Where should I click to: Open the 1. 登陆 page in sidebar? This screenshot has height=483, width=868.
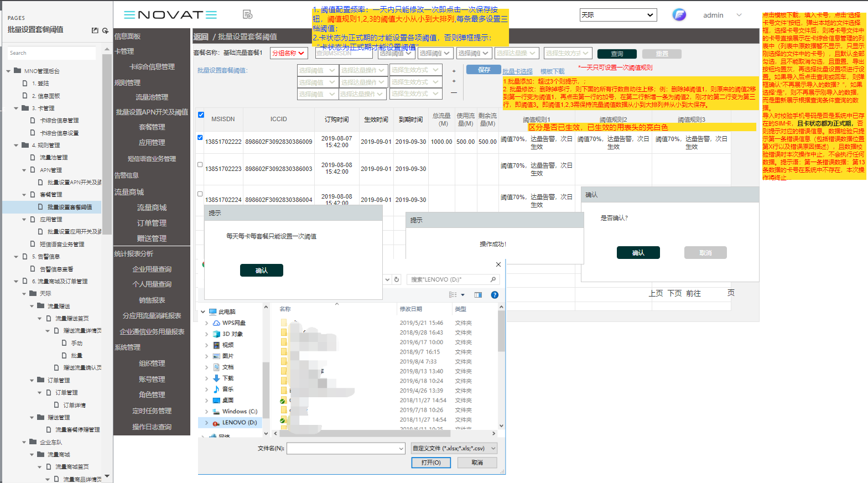coord(40,84)
